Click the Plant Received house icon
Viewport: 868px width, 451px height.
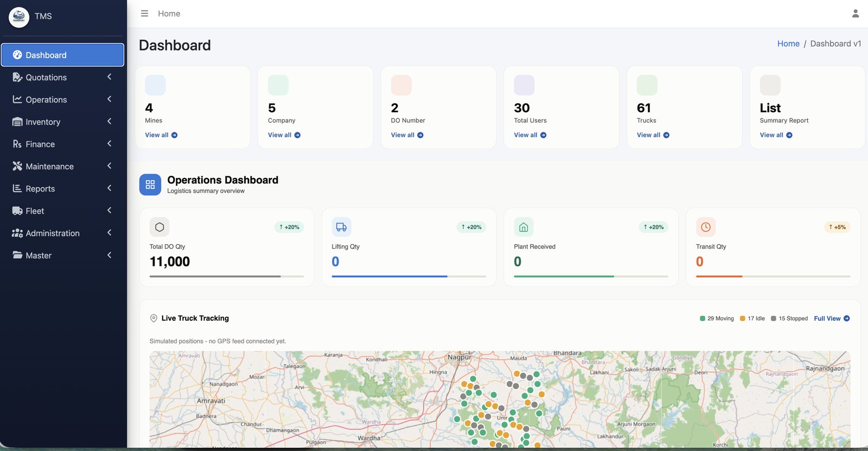pos(524,227)
